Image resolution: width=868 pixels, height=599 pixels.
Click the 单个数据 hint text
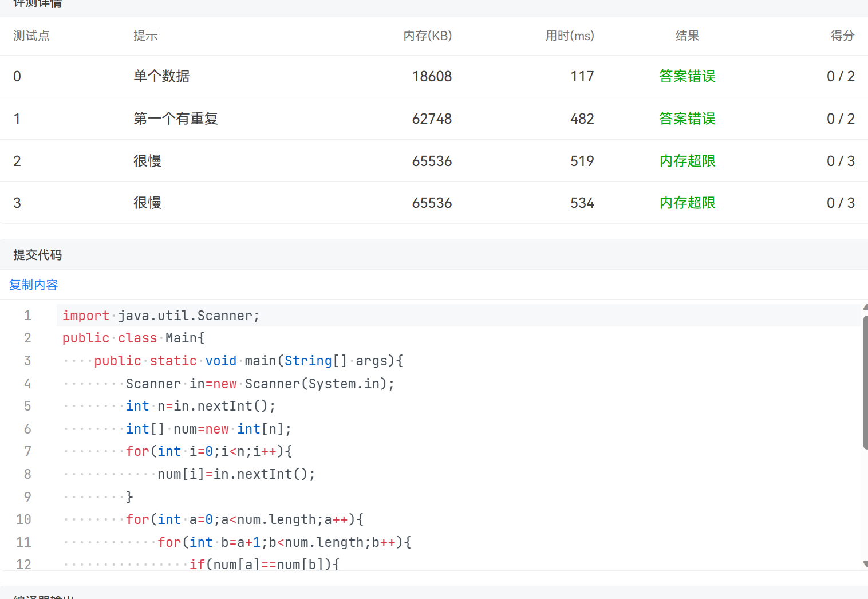(161, 76)
